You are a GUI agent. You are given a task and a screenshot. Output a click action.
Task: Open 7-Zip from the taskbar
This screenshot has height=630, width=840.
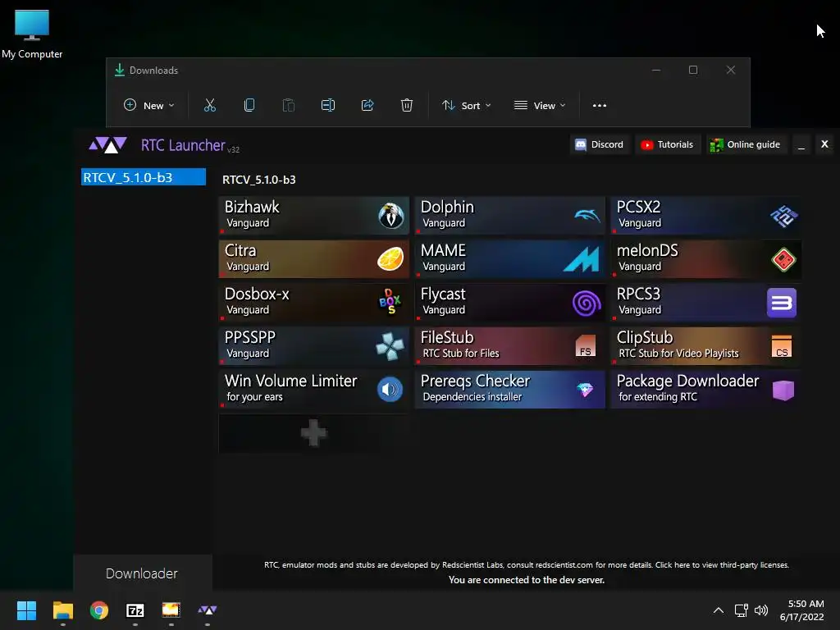coord(135,610)
